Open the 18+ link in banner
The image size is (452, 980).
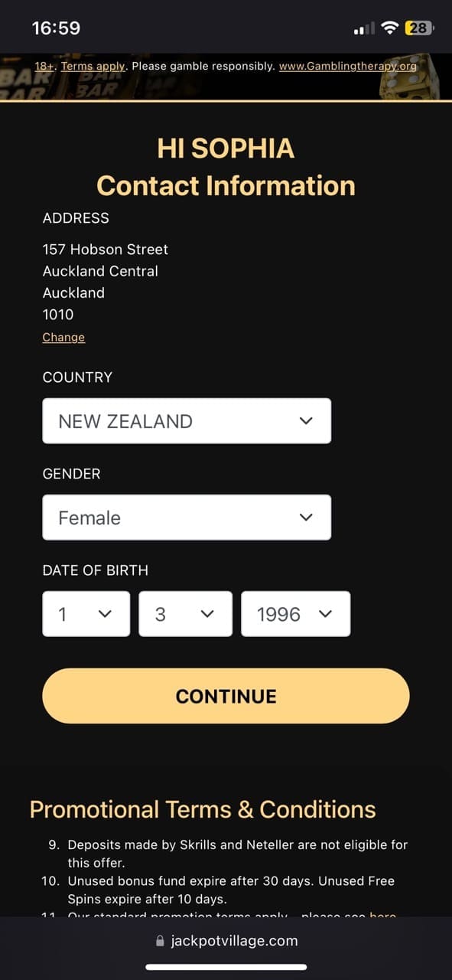(x=45, y=67)
